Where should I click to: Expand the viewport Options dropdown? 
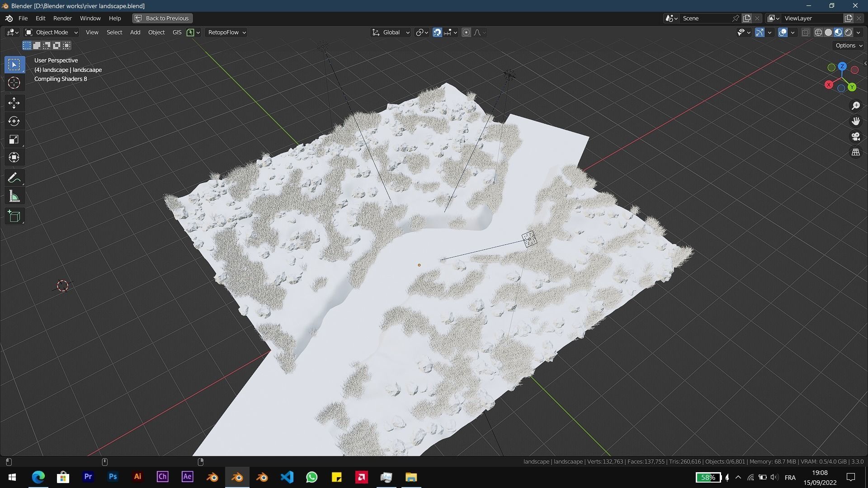(x=848, y=45)
